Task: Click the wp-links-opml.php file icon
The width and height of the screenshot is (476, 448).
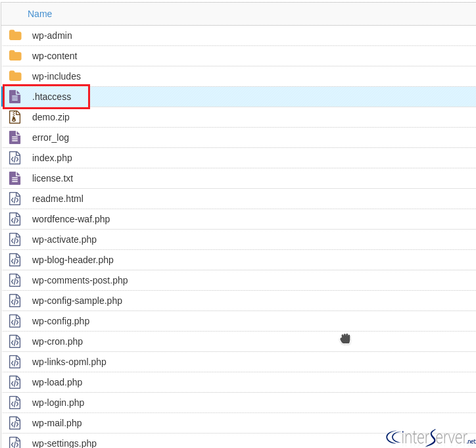Action: coord(15,362)
